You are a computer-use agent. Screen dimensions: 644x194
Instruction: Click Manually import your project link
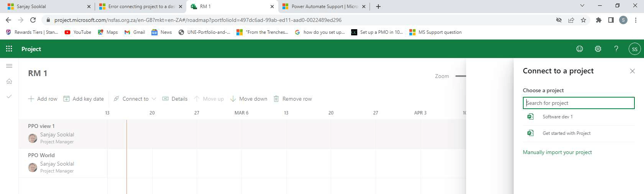[557, 152]
